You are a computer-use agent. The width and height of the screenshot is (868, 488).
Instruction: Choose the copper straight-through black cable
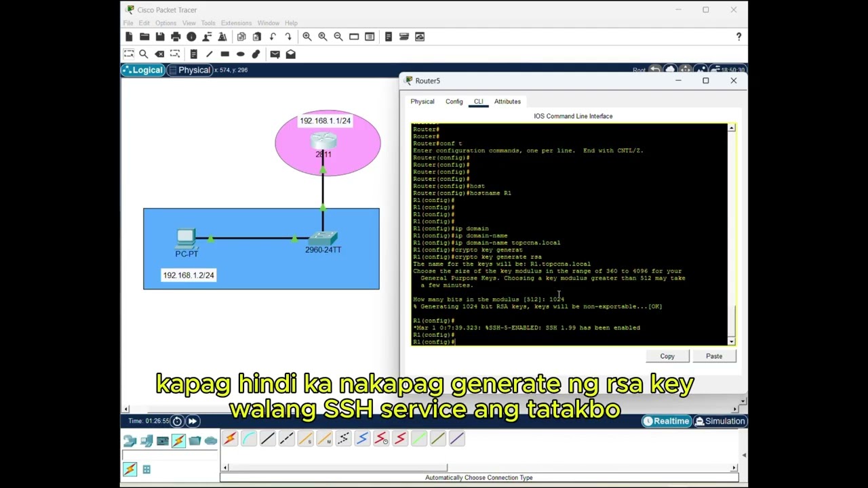coord(268,439)
